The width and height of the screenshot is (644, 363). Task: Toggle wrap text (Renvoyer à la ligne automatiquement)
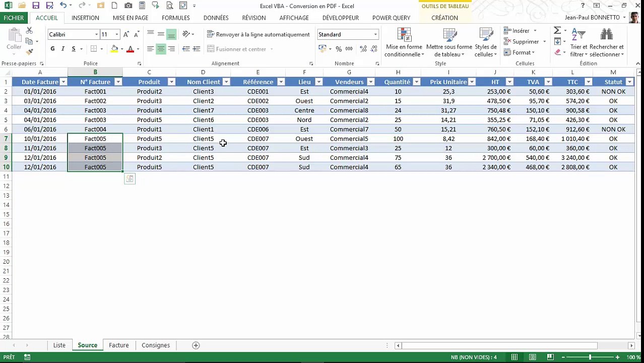pos(259,34)
